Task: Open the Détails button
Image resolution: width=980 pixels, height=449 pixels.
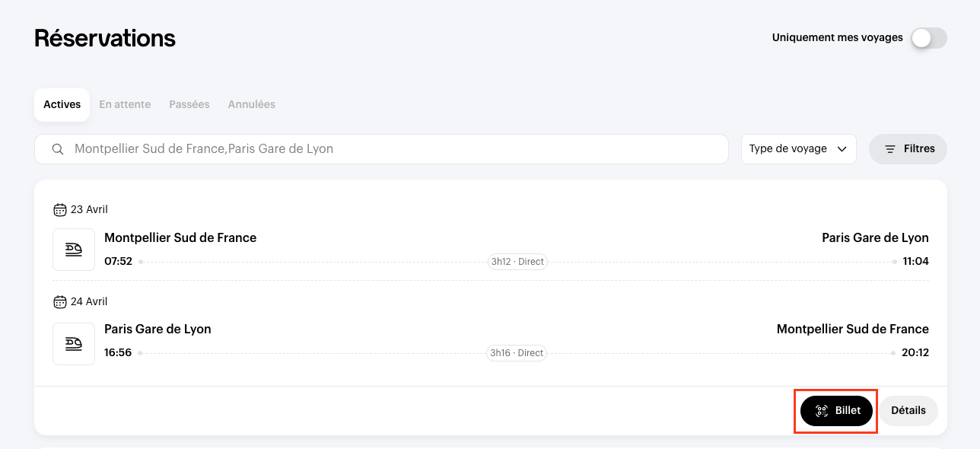Action: click(x=908, y=410)
